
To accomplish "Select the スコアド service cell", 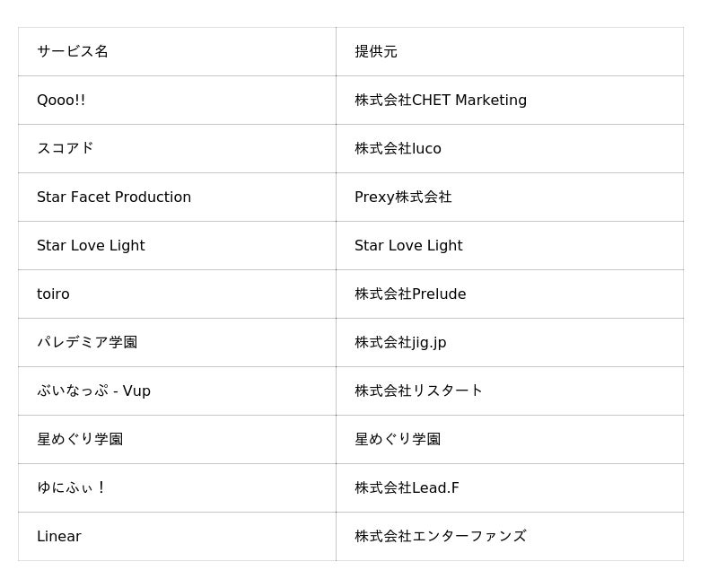I will point(65,148).
